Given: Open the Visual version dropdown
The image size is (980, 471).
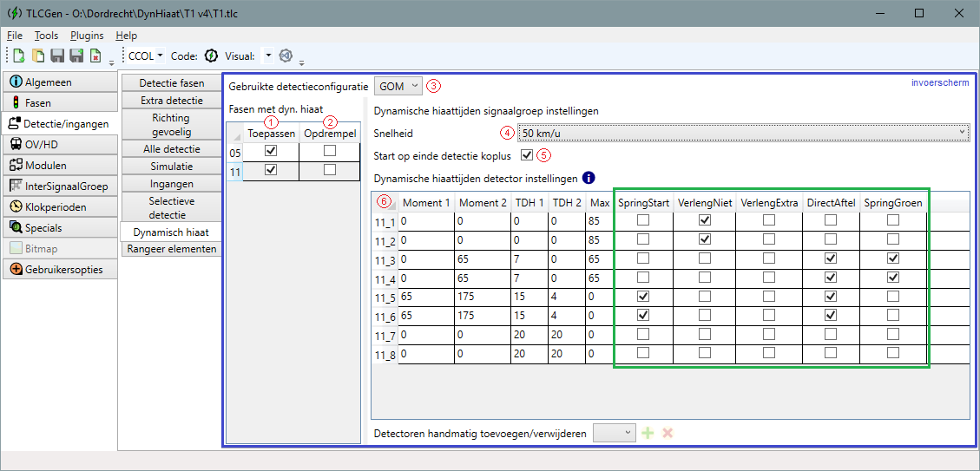Looking at the screenshot, I should point(268,56).
